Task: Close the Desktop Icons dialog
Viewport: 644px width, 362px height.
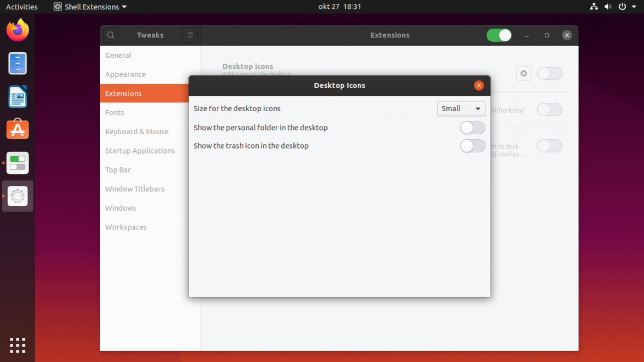Action: point(479,85)
